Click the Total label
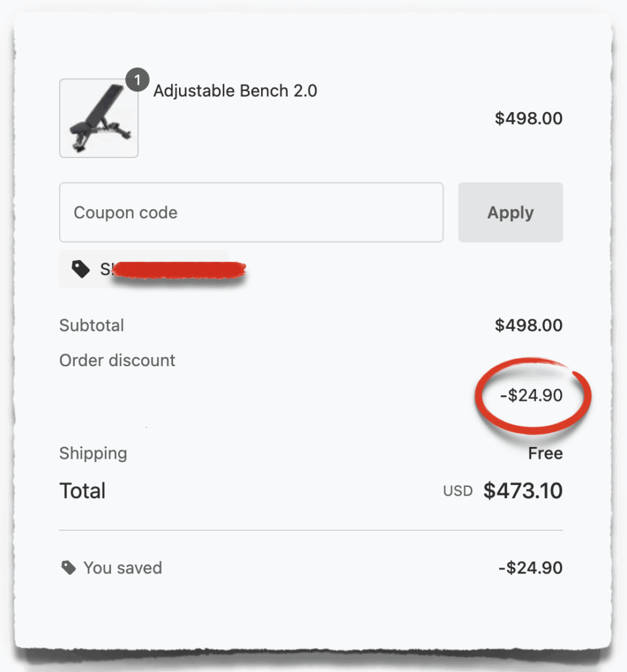The image size is (627, 672). (83, 490)
